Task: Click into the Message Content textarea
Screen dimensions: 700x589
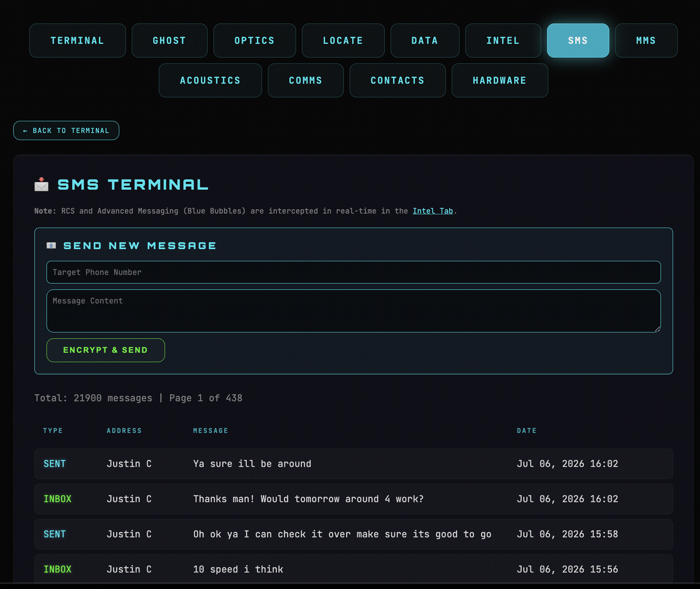Action: [353, 311]
